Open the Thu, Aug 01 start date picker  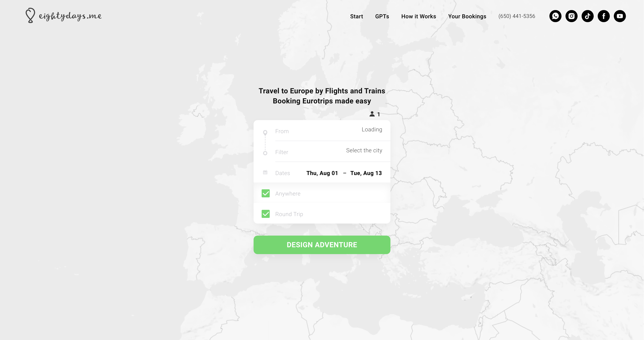pos(322,173)
